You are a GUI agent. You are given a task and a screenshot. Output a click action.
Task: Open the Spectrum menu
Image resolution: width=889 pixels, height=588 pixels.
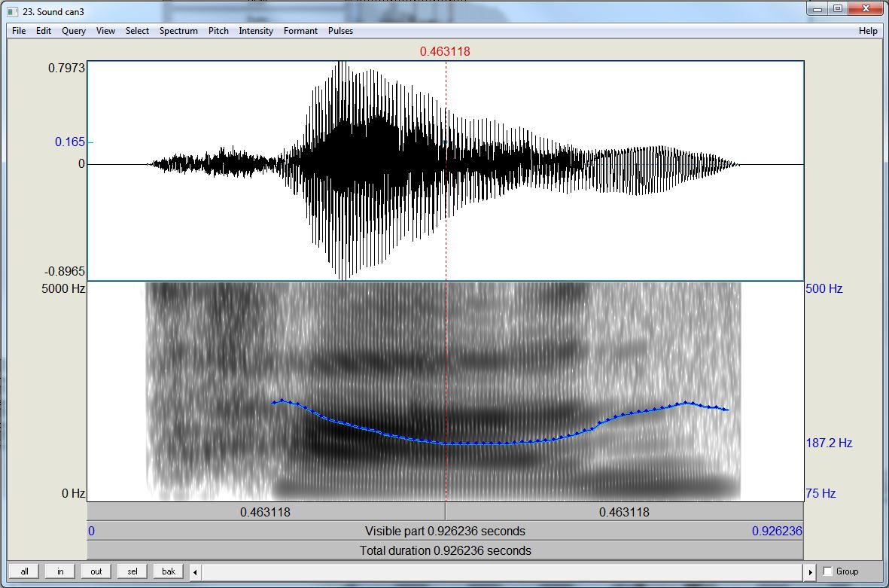pyautogui.click(x=178, y=31)
